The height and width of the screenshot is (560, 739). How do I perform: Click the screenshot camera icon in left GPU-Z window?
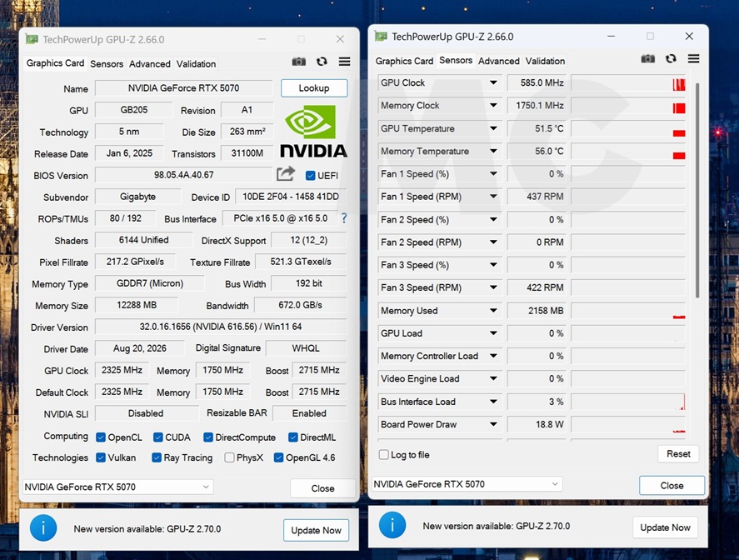coord(299,62)
